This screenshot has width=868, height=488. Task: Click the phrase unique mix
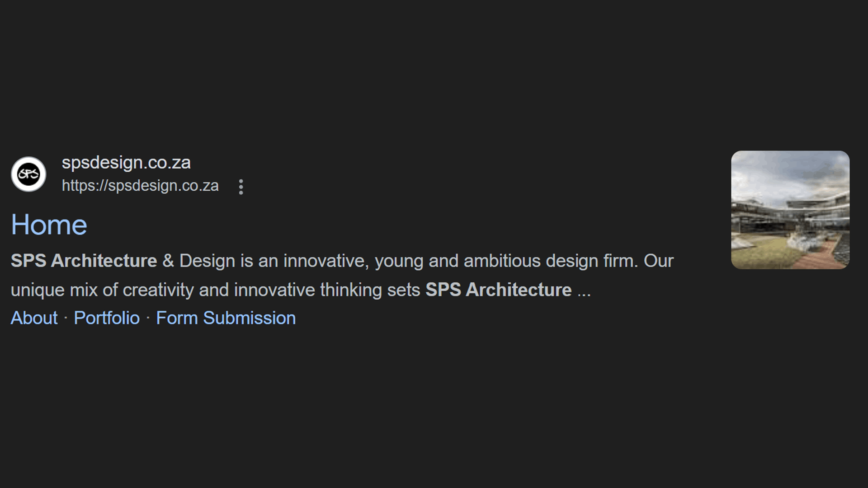click(x=54, y=290)
